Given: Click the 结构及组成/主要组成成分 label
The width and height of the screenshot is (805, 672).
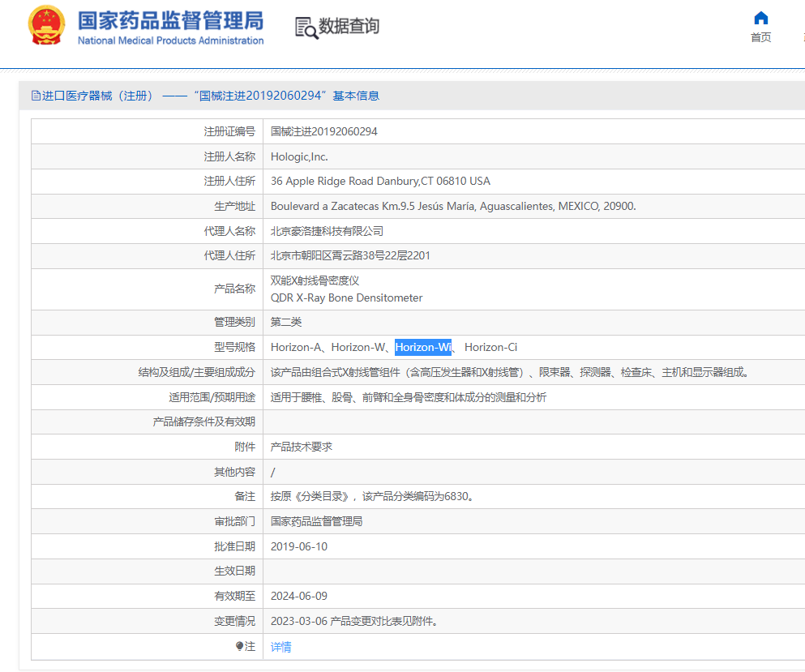Looking at the screenshot, I should click(197, 372).
